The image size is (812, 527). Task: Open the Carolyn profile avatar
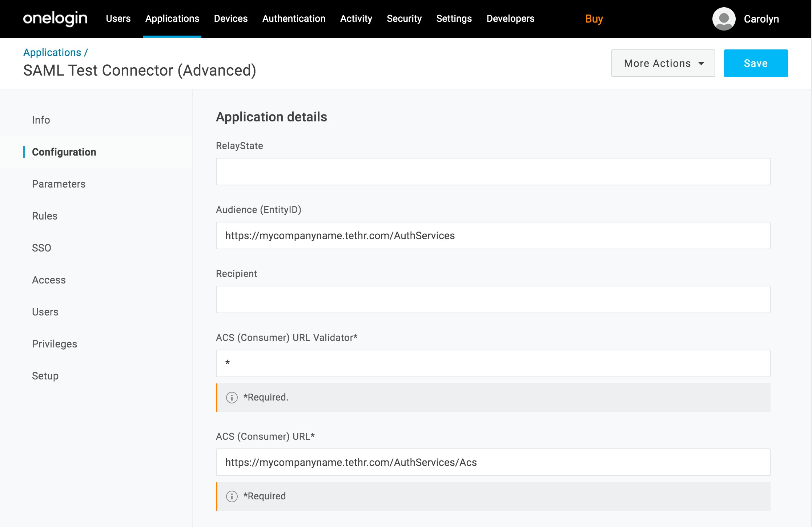click(724, 19)
